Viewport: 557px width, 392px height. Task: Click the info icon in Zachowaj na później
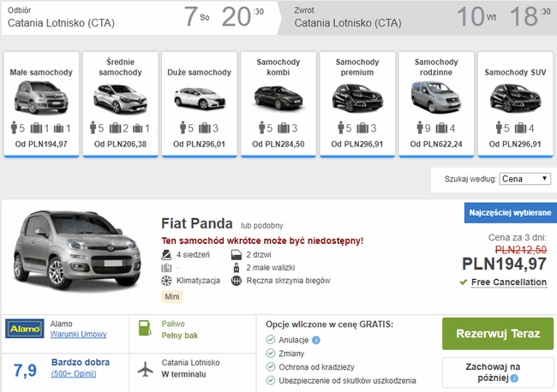tap(514, 378)
